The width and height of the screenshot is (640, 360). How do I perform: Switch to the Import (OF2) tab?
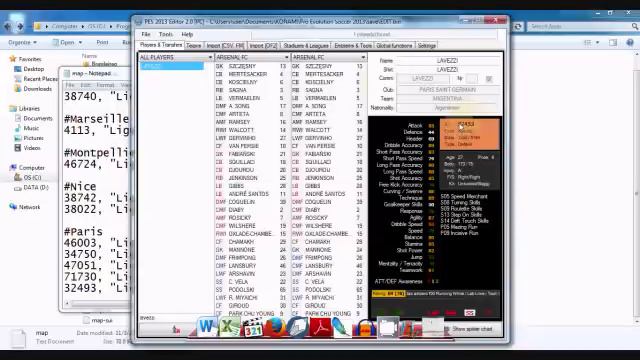point(263,46)
